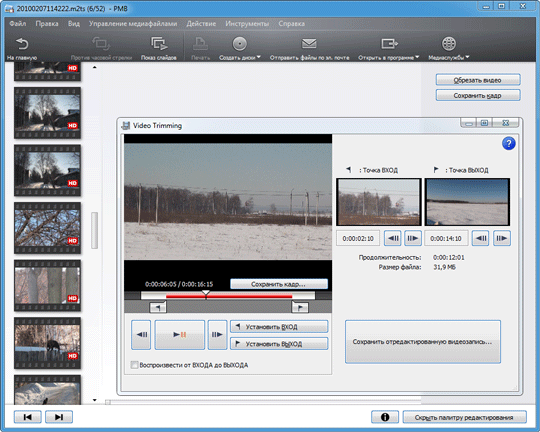Click the Обрезать видео button
The height and width of the screenshot is (432, 540).
click(x=478, y=80)
